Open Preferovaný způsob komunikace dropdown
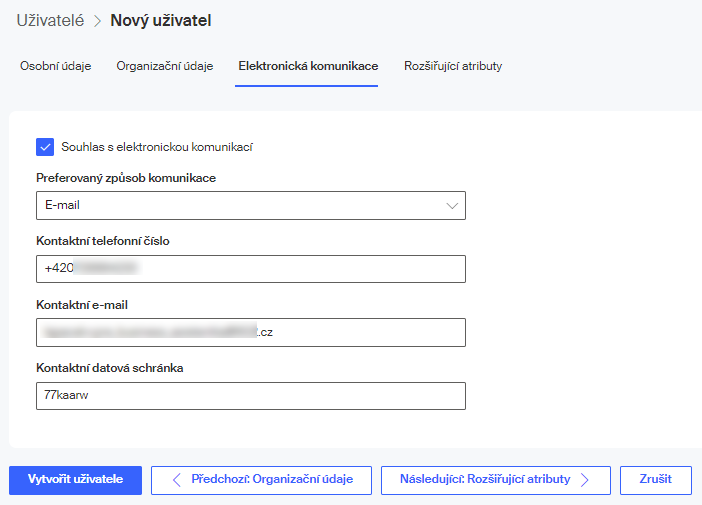The height and width of the screenshot is (505, 702). (x=251, y=205)
